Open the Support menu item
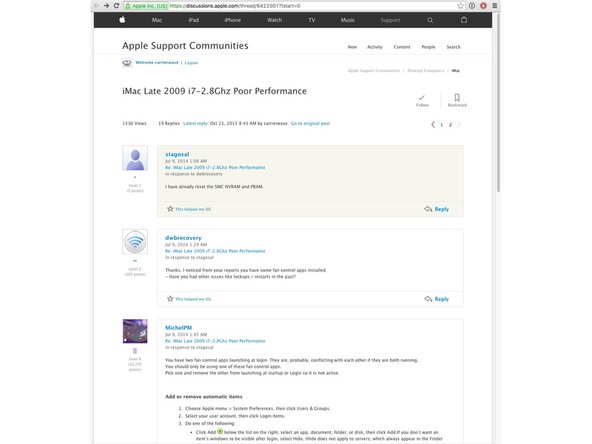This screenshot has height=444, width=592. pos(390,20)
